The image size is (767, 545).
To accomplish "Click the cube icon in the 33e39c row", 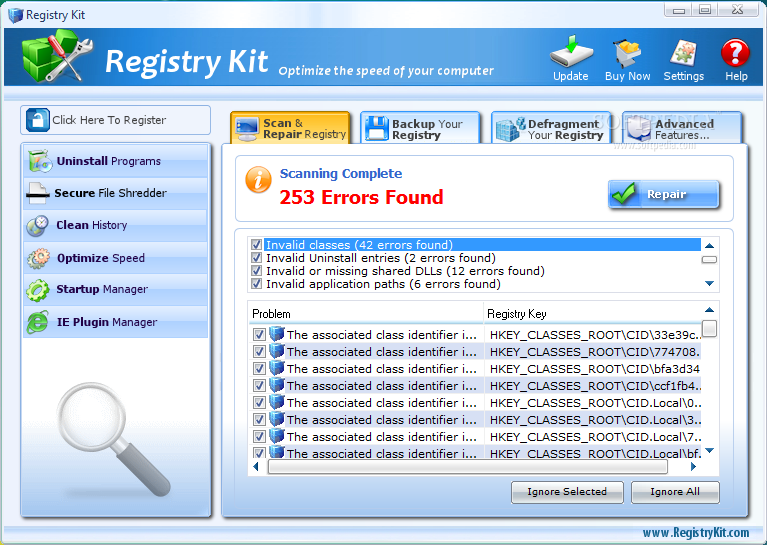I will click(x=277, y=334).
